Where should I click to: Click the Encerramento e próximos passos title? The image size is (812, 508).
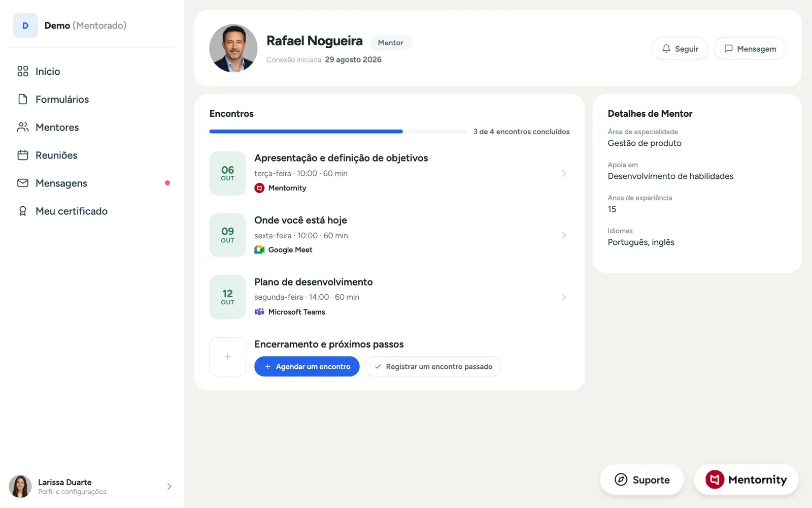329,344
